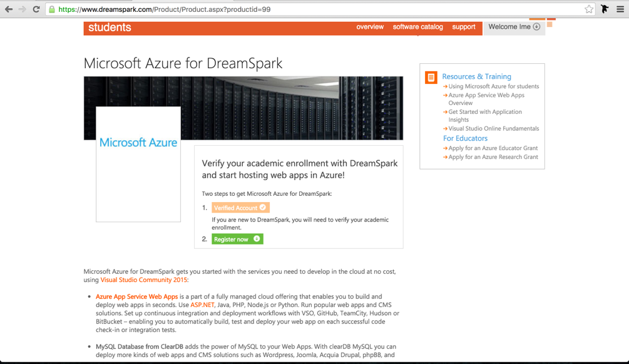629x364 pixels.
Task: Open the overview menu item
Action: click(x=370, y=27)
